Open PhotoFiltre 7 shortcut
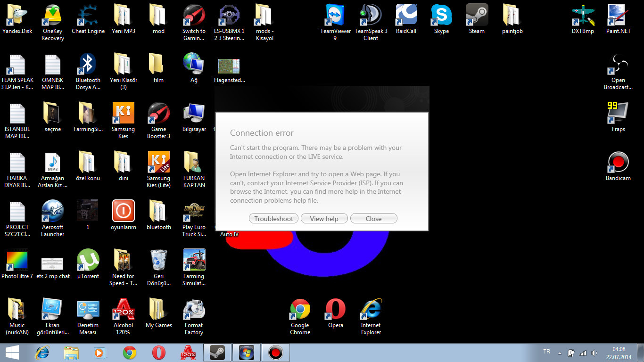The image size is (644, 362). [17, 265]
